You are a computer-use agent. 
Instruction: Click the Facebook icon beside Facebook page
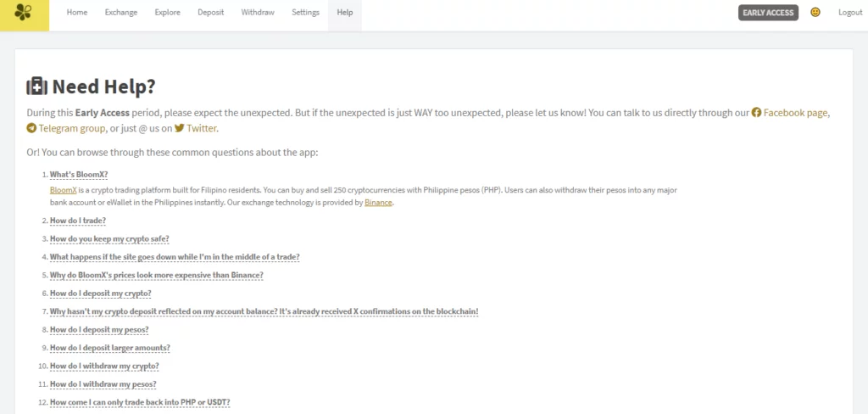coord(756,113)
